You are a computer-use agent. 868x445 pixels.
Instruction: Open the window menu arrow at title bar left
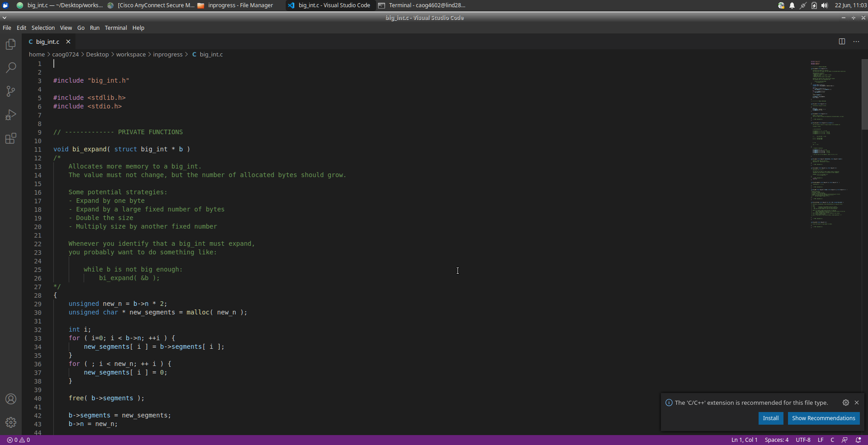5,18
